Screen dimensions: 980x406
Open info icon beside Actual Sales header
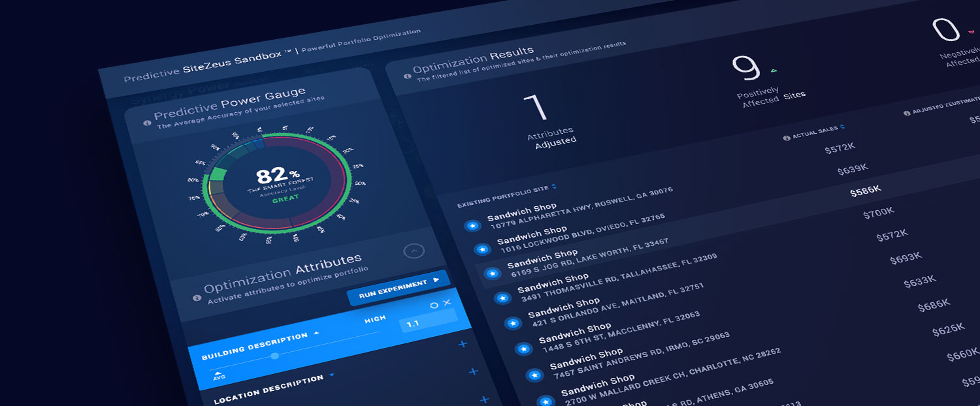786,138
